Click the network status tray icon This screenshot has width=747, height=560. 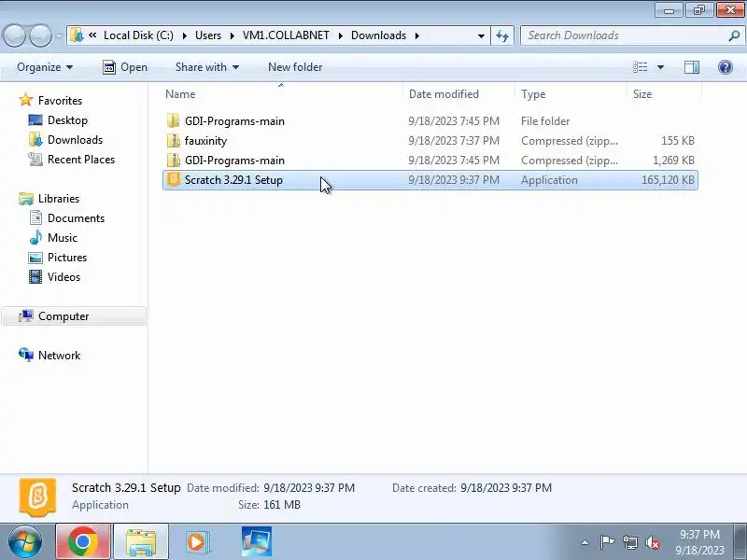629,542
